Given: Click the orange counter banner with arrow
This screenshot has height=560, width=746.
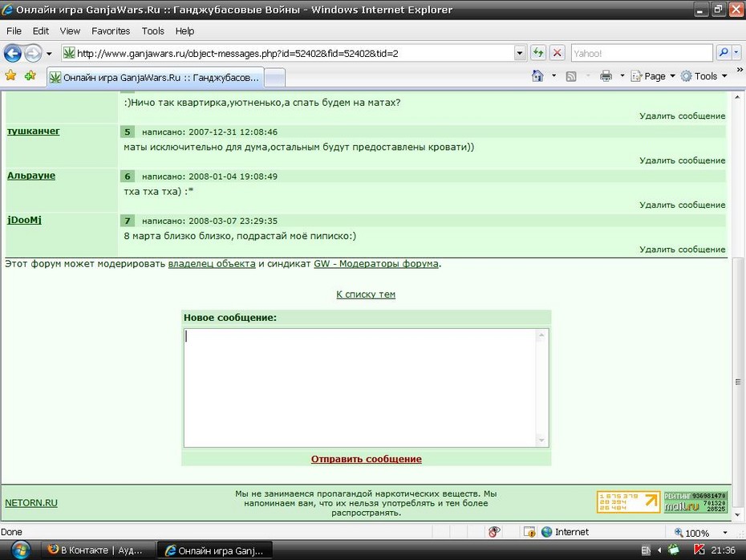Looking at the screenshot, I should pos(629,502).
